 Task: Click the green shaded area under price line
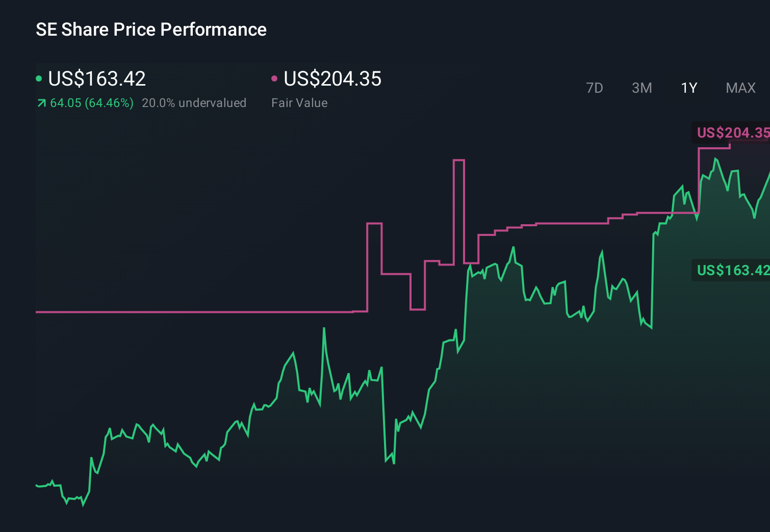click(x=561, y=408)
